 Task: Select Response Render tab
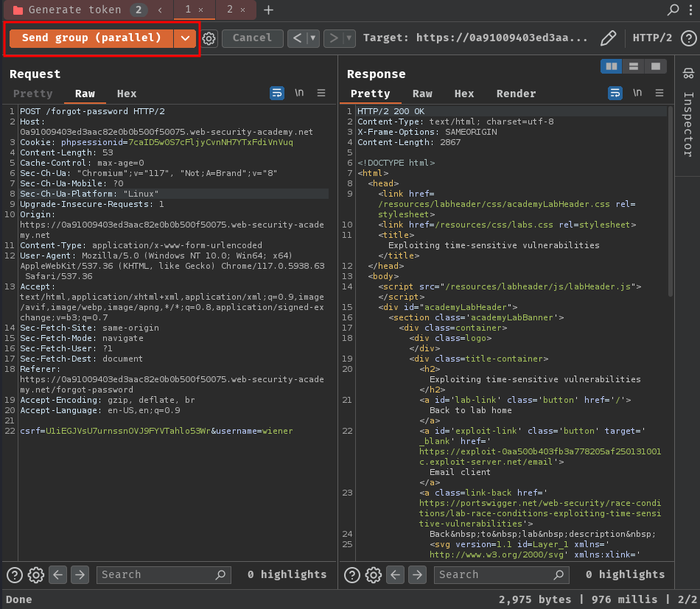pos(516,94)
